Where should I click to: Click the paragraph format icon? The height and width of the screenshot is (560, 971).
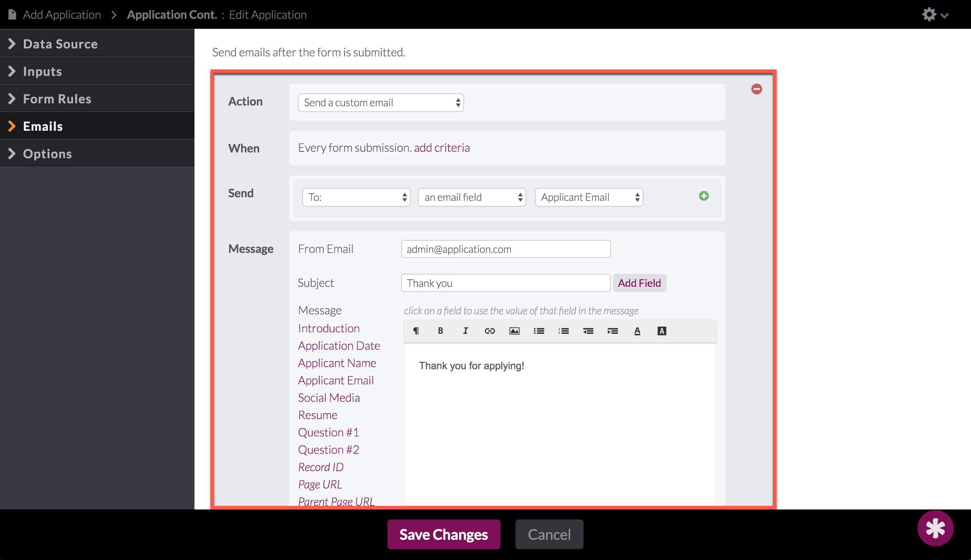point(416,331)
